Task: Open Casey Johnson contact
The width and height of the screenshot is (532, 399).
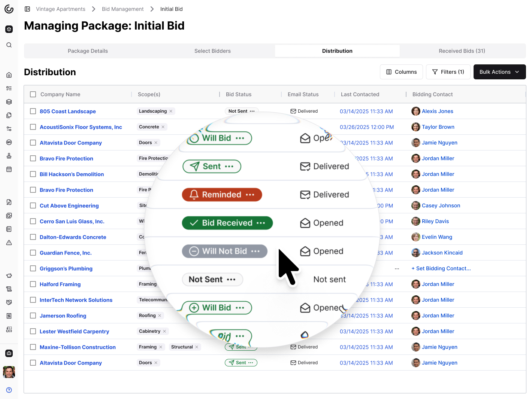Action: (441, 205)
